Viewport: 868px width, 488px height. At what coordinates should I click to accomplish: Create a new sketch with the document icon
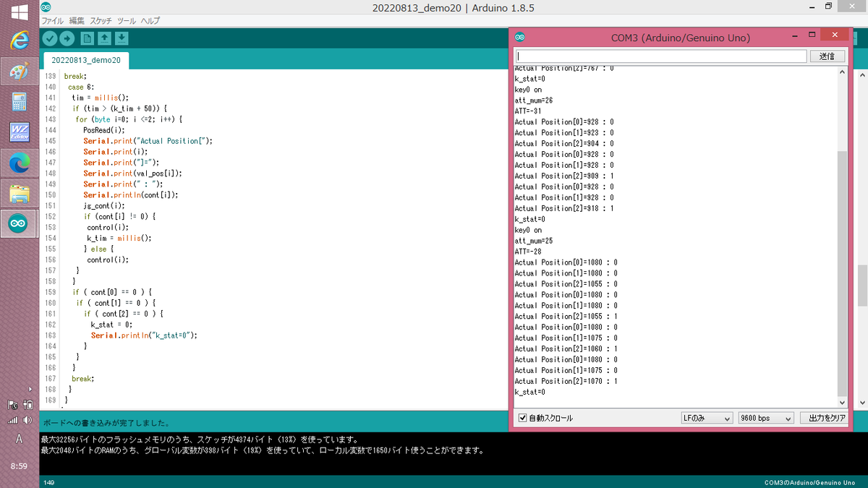tap(87, 38)
